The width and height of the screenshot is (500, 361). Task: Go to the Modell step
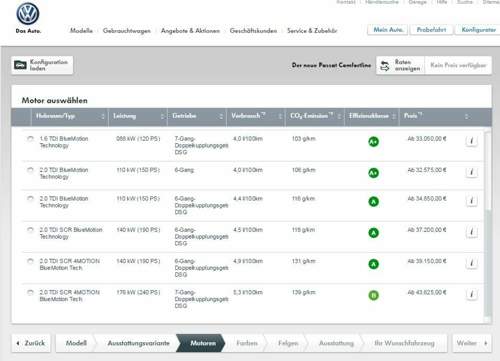click(76, 343)
